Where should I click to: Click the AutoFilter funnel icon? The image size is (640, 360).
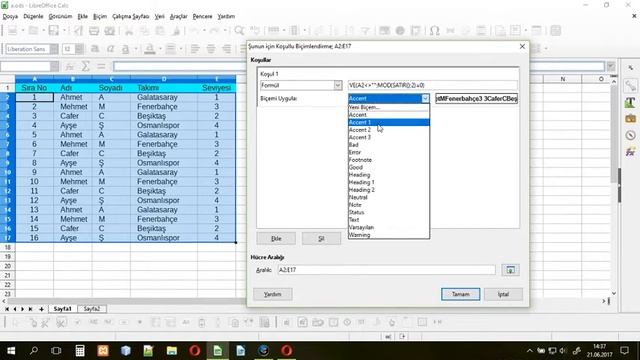tap(365, 31)
